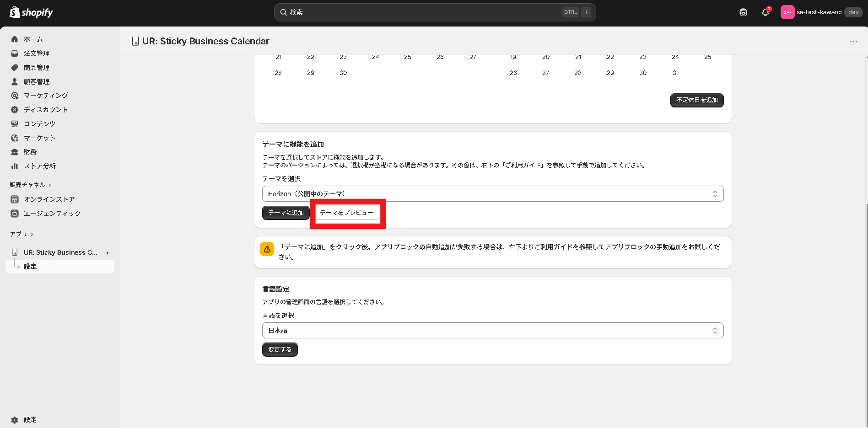Open 注文管理 orders icon
The height and width of the screenshot is (428, 868).
pyautogui.click(x=15, y=53)
